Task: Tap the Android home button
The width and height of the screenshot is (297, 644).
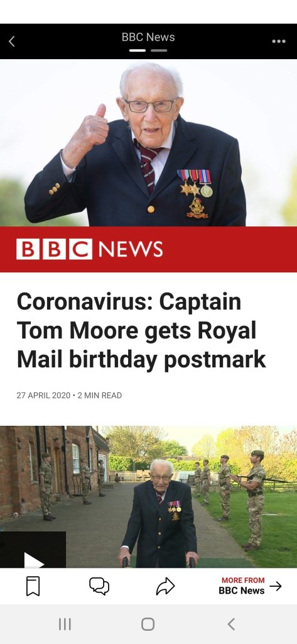Action: point(148,625)
